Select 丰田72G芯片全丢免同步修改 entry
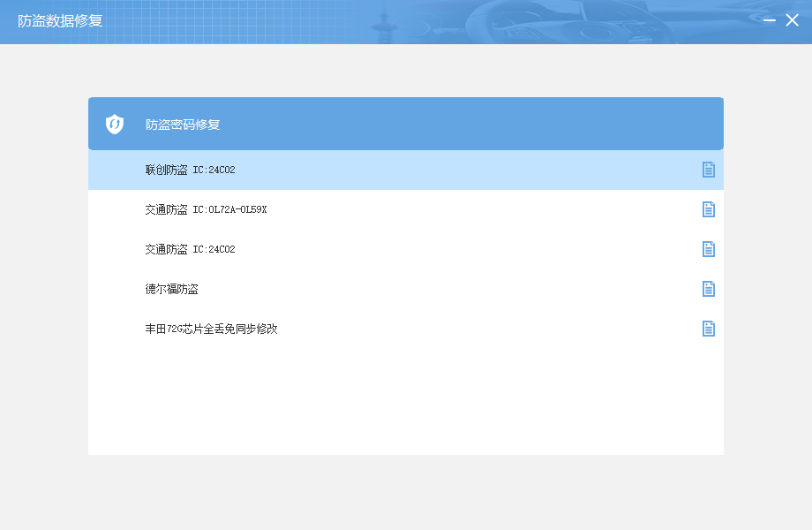 405,329
